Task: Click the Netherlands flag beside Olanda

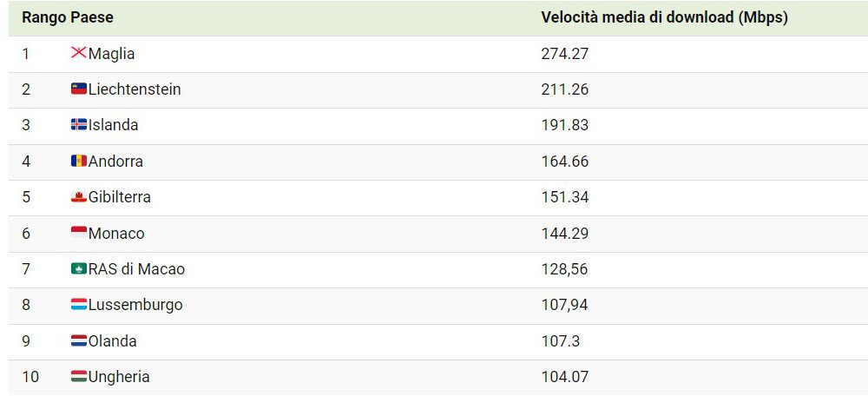Action: coord(79,340)
